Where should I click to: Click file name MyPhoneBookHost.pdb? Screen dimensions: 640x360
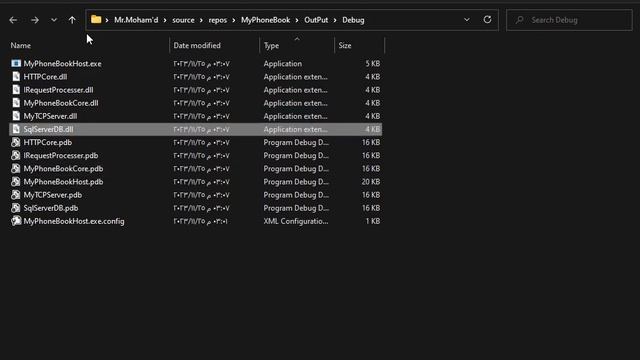63,182
